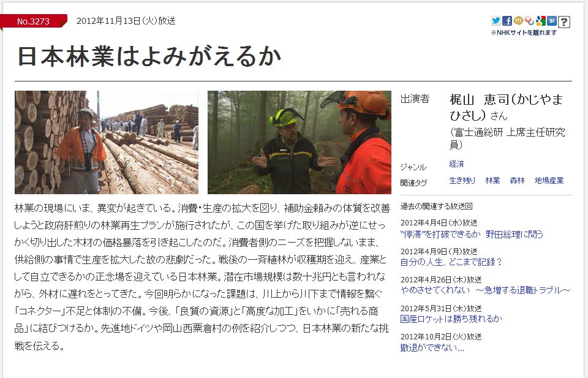Click the red-and-blue star badge share icon
Image resolution: width=588 pixels, height=378 pixels.
[529, 21]
